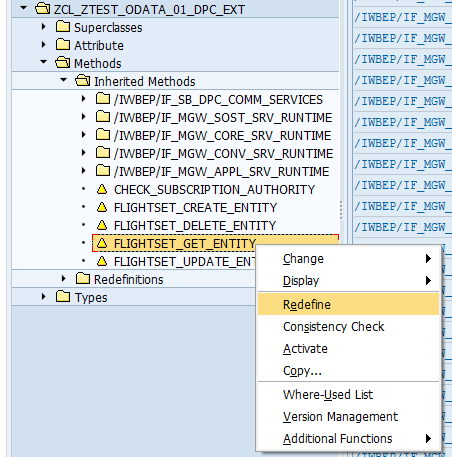Image resolution: width=452 pixels, height=457 pixels.
Task: Open Version Management from context menu
Action: tap(349, 417)
